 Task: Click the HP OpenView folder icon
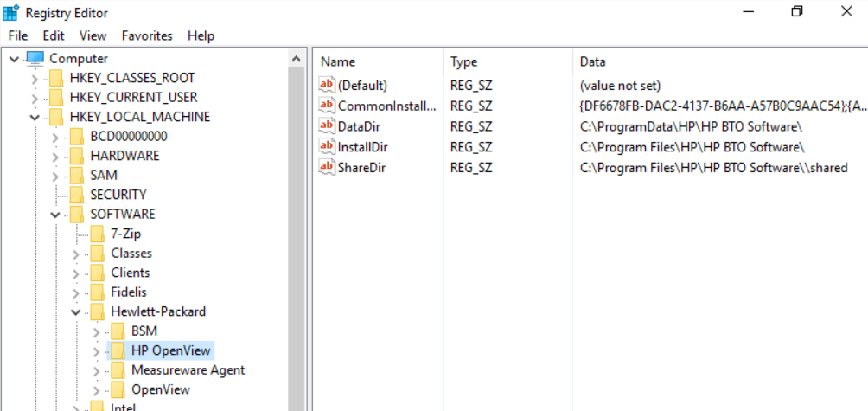pos(118,350)
